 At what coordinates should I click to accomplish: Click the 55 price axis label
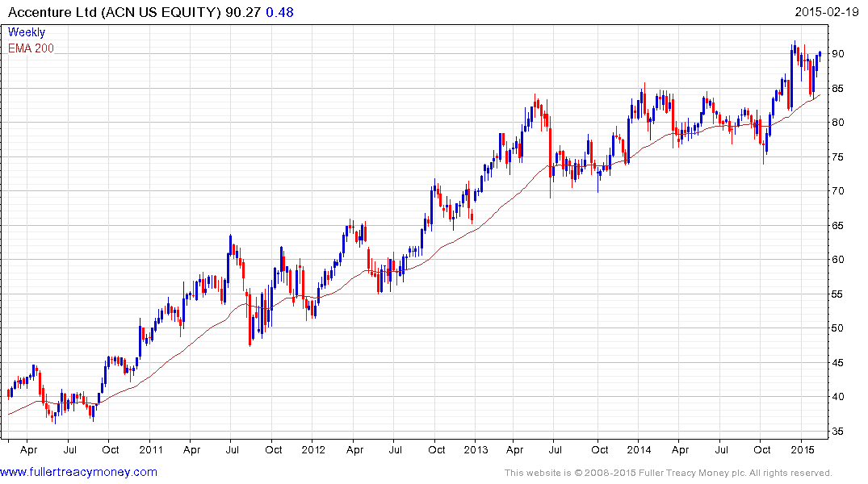pos(838,294)
